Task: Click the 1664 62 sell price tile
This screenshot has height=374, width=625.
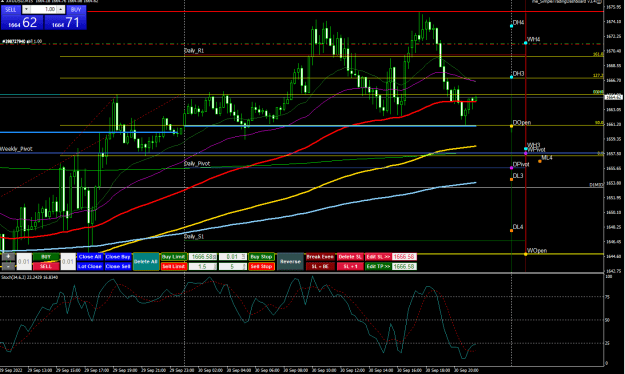Action: 22,22
